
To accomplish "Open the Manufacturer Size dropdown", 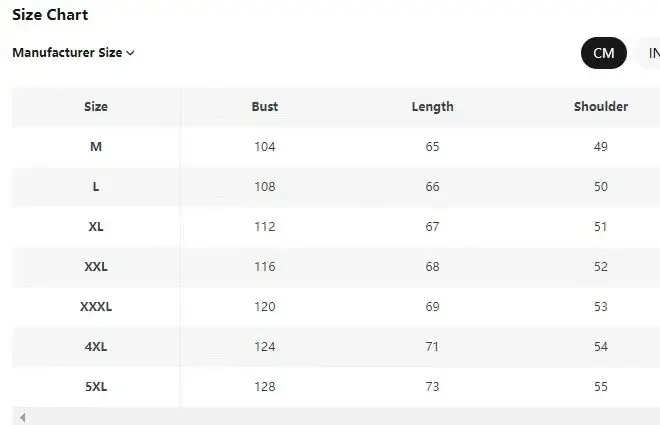I will pos(73,53).
